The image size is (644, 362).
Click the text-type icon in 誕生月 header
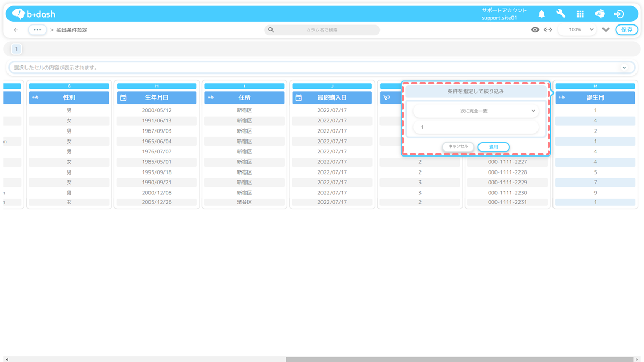[562, 98]
